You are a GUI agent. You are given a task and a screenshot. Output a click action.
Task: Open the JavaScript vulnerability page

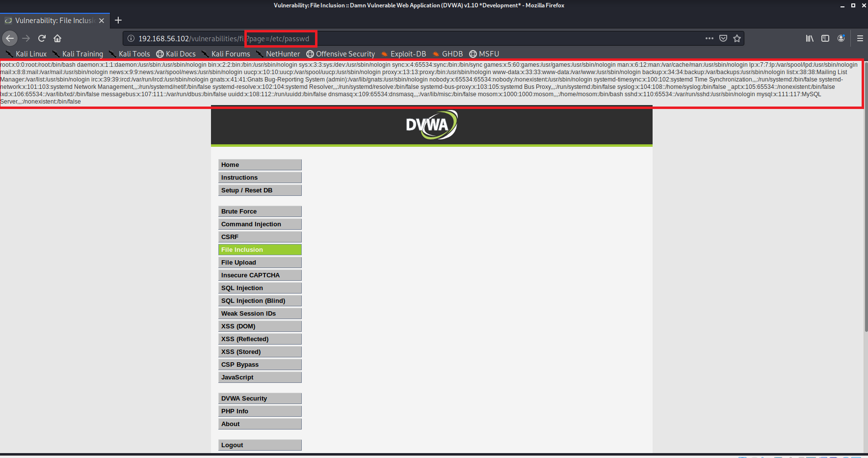[260, 377]
